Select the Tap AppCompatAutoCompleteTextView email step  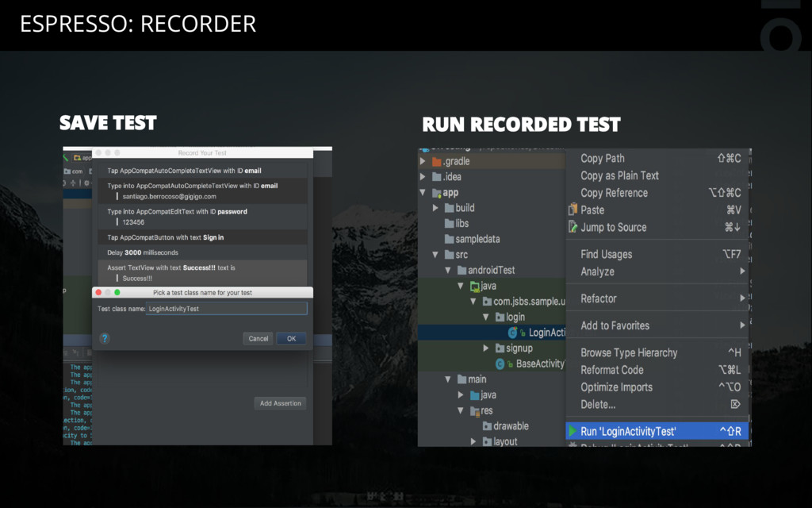(x=202, y=171)
